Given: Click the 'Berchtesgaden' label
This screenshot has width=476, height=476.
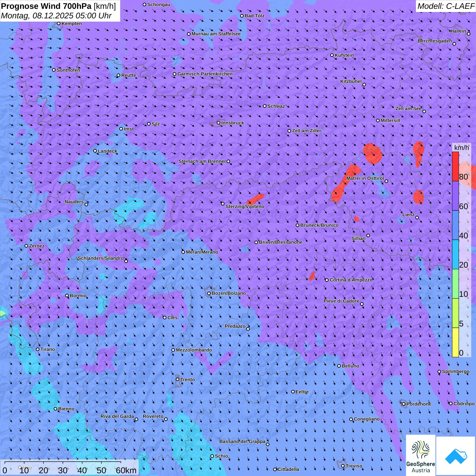Looking at the screenshot, I should (435, 41).
